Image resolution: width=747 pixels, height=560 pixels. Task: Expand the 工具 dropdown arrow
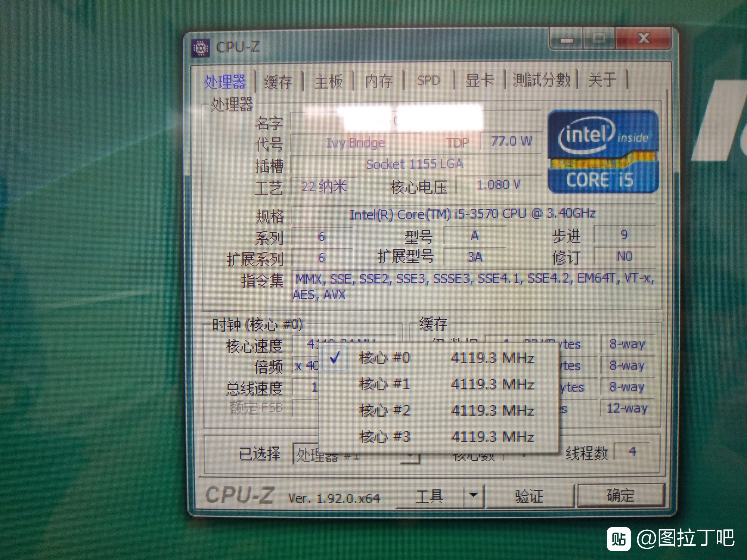point(474,496)
